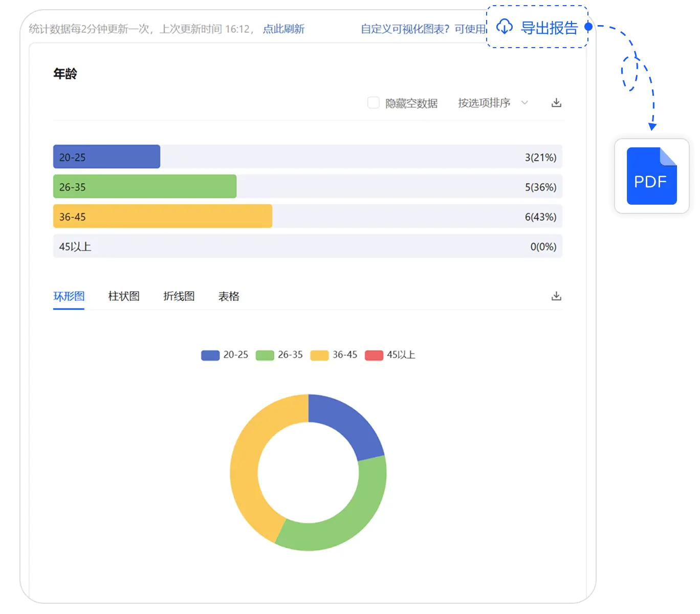Screen dimensions: 700x614
Task: Select the green 26-35 bar
Action: click(145, 186)
